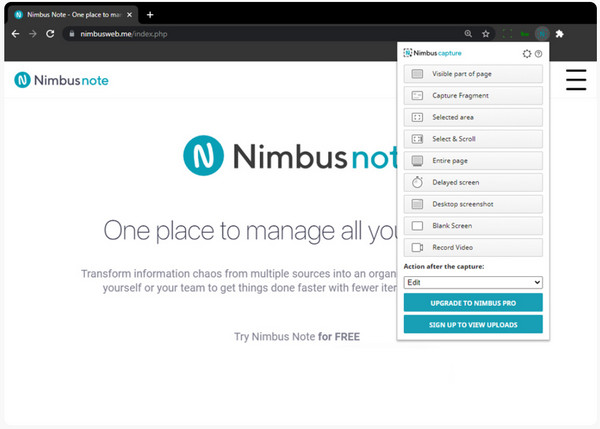Screen dimensions: 600x429
Task: Click the padlock icon in the address bar
Action: (72, 34)
